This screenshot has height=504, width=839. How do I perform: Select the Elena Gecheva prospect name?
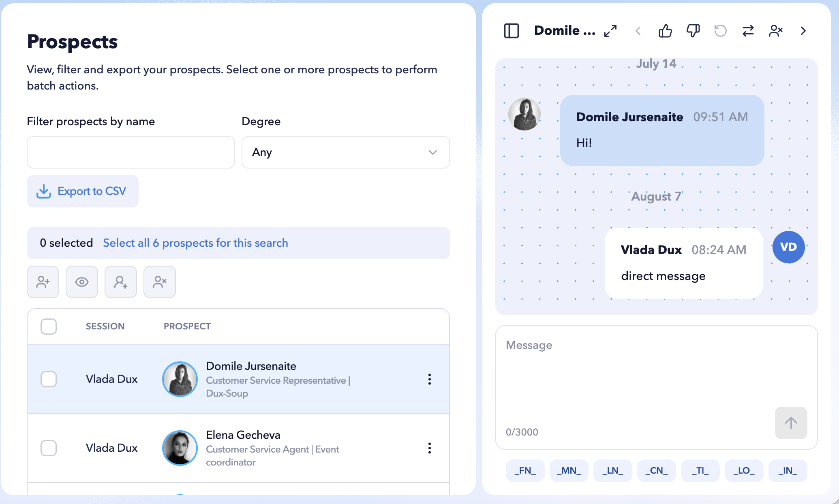tap(243, 435)
